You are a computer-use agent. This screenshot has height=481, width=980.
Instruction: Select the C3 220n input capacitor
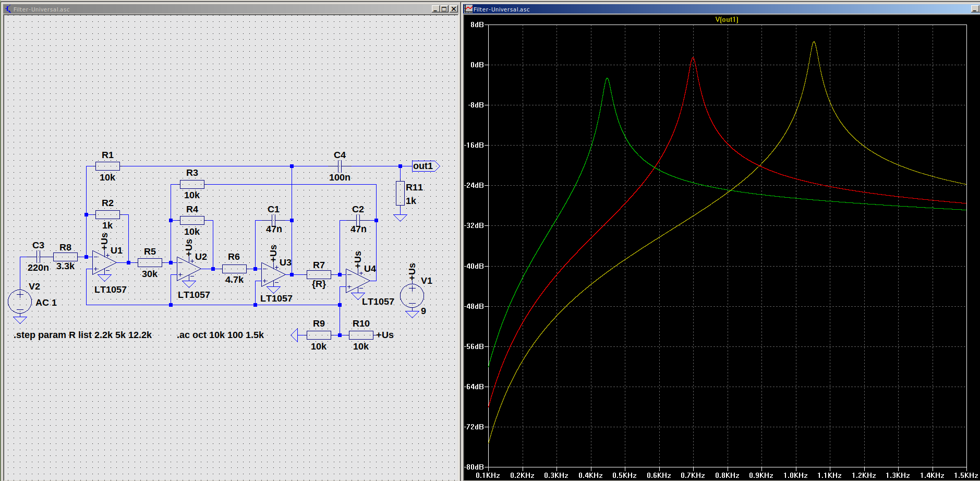pos(38,257)
